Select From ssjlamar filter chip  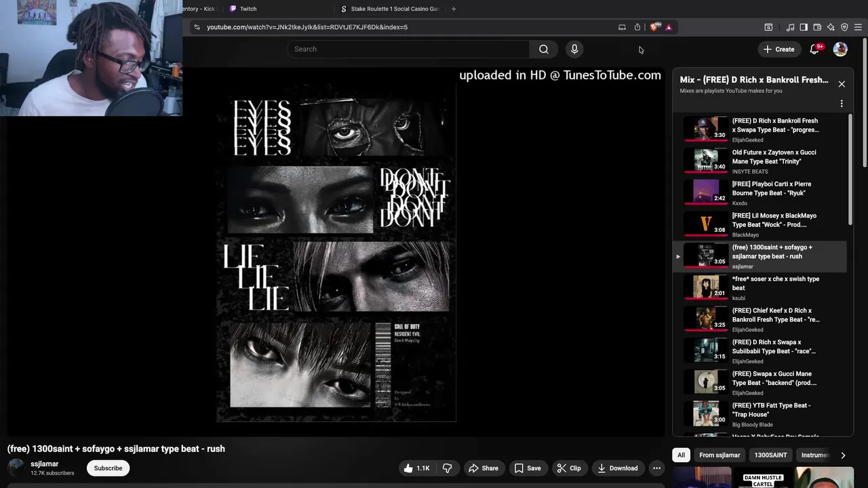point(719,455)
